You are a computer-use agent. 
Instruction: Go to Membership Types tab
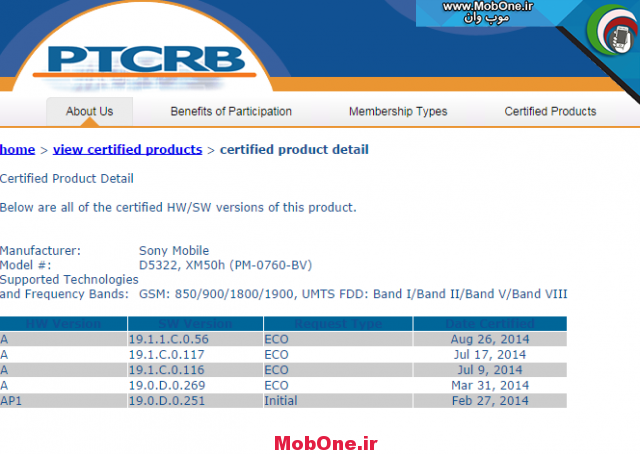pos(397,112)
